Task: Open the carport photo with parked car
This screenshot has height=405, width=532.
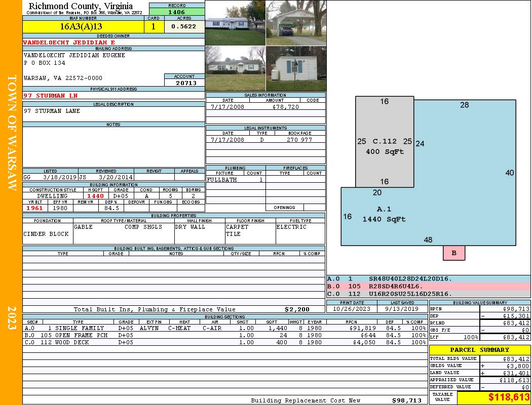Action: pos(295,23)
